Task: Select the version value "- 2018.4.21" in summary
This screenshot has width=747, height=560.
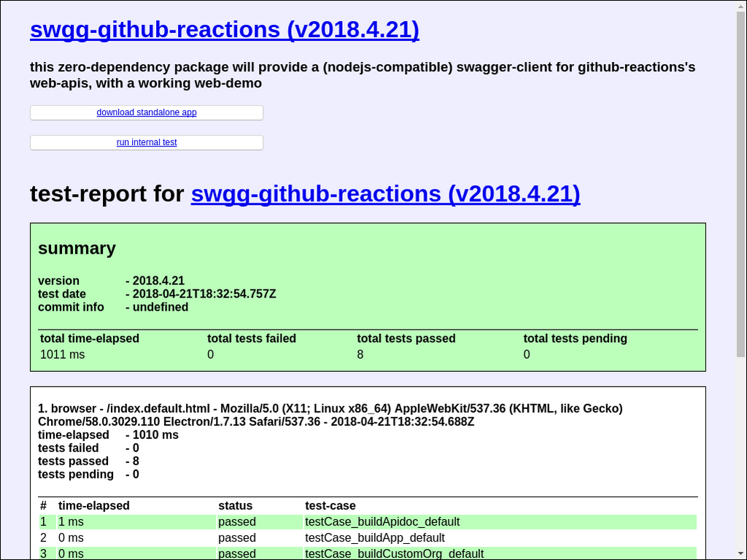Action: (x=155, y=281)
